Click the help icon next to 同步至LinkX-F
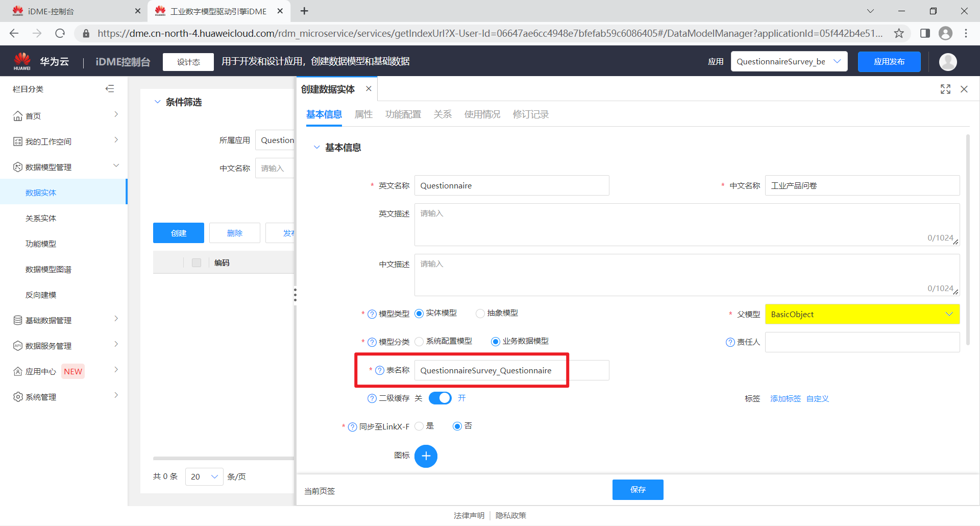 coord(352,427)
